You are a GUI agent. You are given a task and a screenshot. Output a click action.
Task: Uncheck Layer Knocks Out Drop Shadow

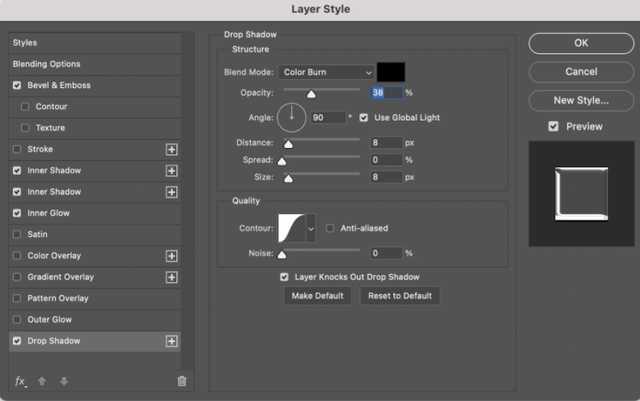[x=284, y=277]
